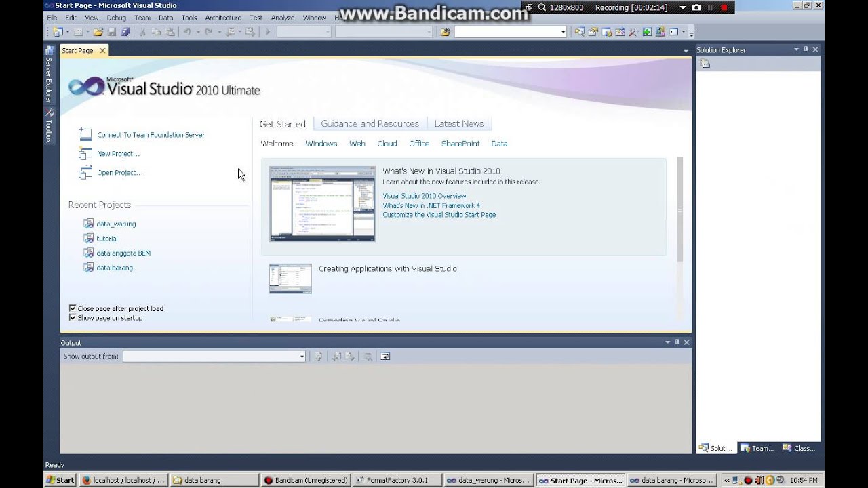Click the Open File folder toolbar icon

(x=98, y=32)
